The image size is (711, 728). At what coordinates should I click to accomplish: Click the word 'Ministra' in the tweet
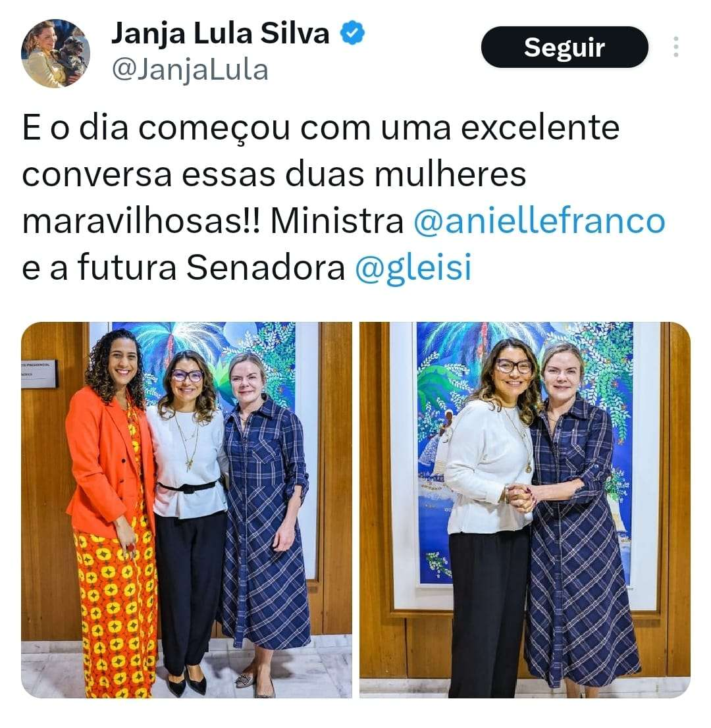(337, 221)
